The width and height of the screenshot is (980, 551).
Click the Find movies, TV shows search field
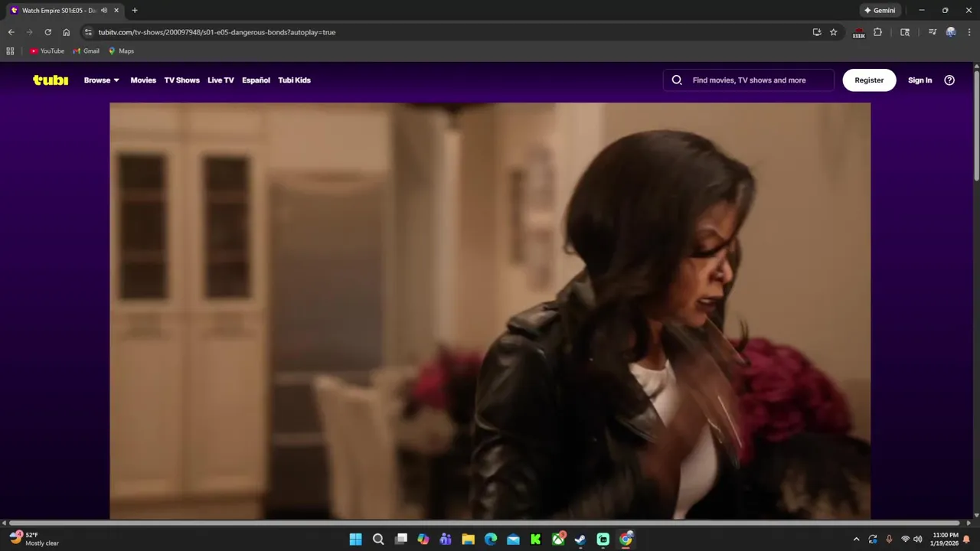[749, 80]
